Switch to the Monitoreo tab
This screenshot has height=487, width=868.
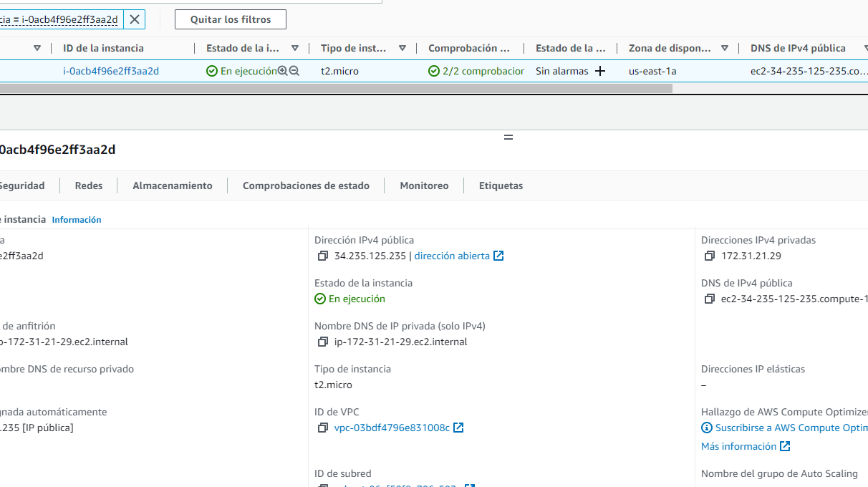[424, 185]
